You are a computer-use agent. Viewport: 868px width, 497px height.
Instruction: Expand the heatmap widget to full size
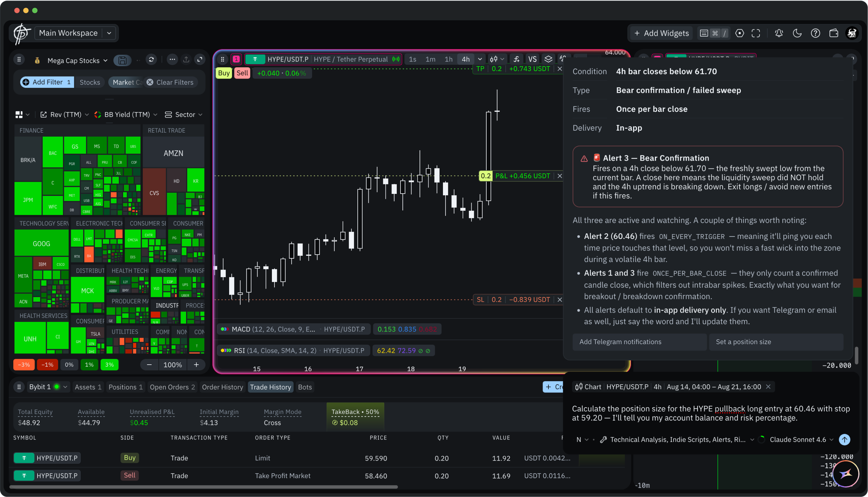pos(200,60)
